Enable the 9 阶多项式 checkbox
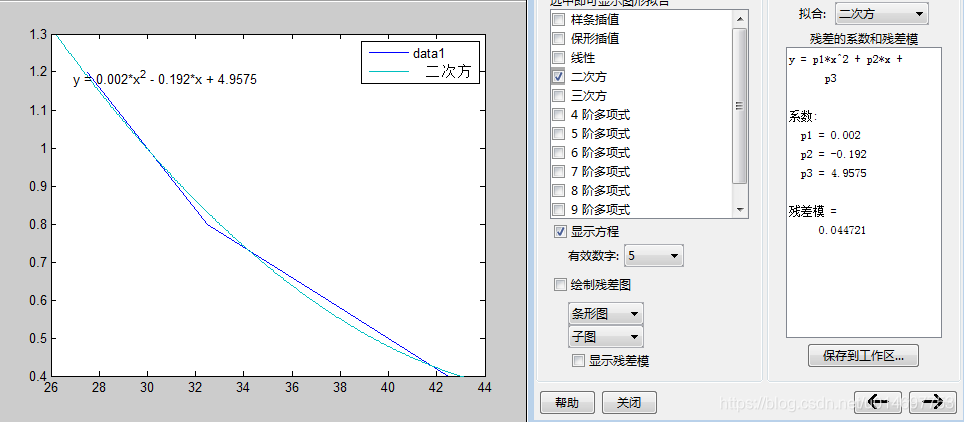Image resolution: width=964 pixels, height=422 pixels. (559, 210)
